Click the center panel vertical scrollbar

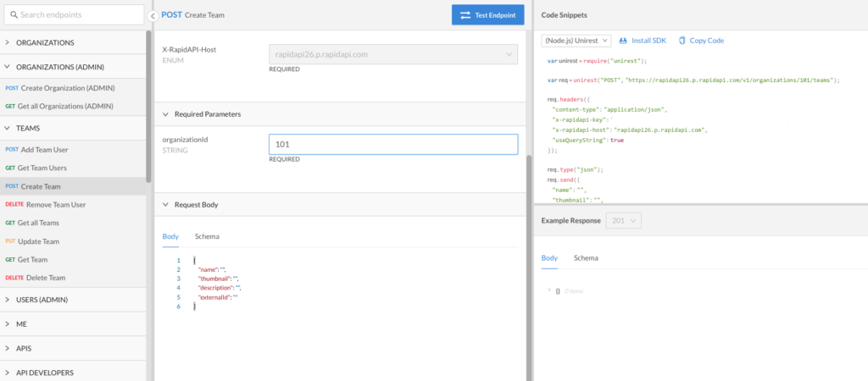528,268
